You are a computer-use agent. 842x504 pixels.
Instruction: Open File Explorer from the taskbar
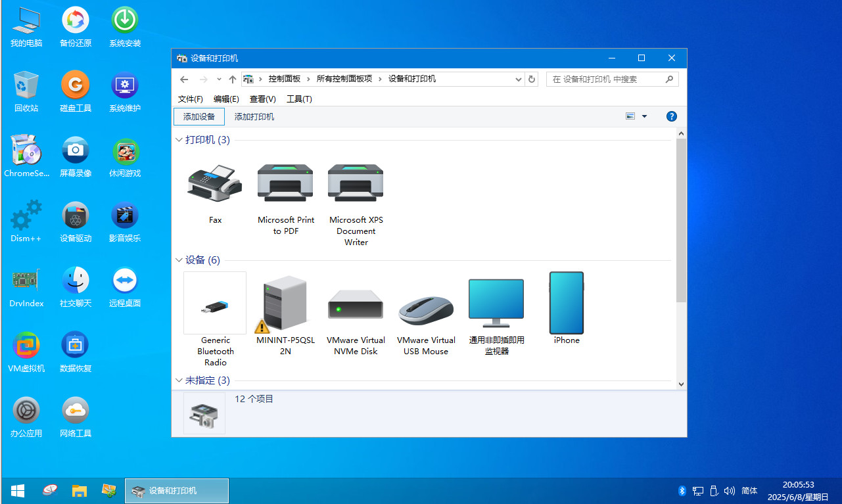pyautogui.click(x=80, y=490)
